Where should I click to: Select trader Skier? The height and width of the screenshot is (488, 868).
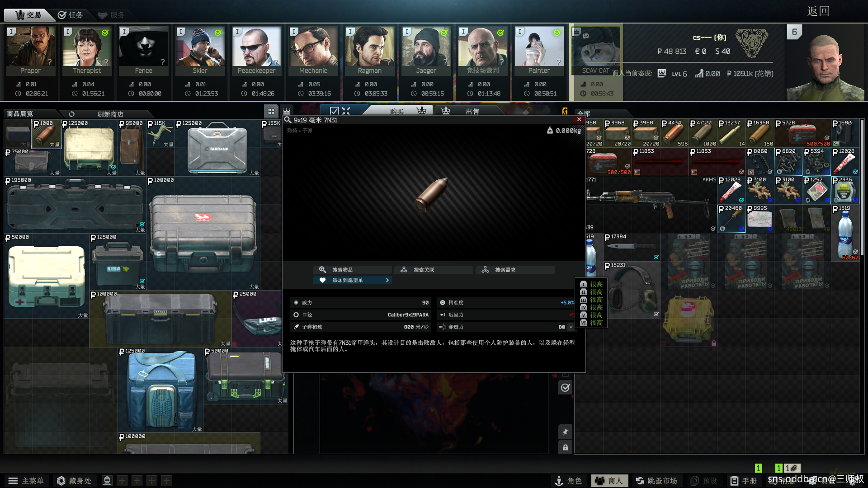pyautogui.click(x=200, y=51)
